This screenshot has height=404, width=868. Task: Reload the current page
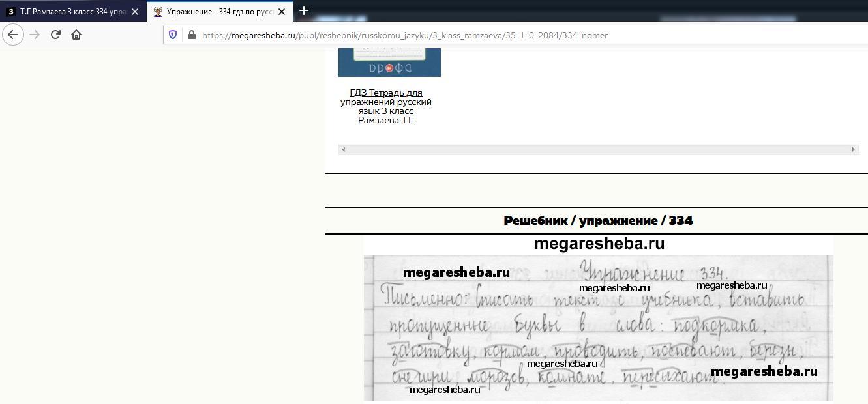pyautogui.click(x=55, y=35)
